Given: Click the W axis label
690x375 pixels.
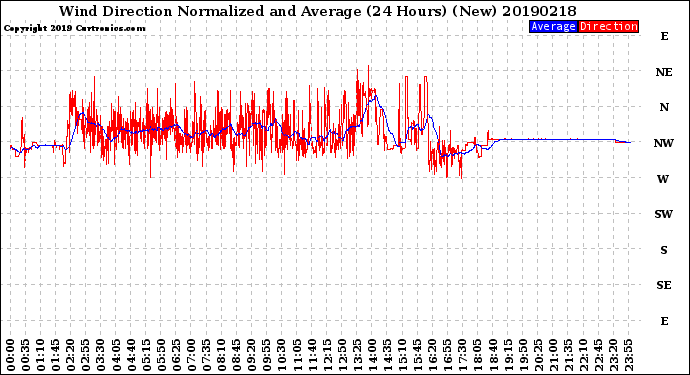Looking at the screenshot, I should click(663, 179).
